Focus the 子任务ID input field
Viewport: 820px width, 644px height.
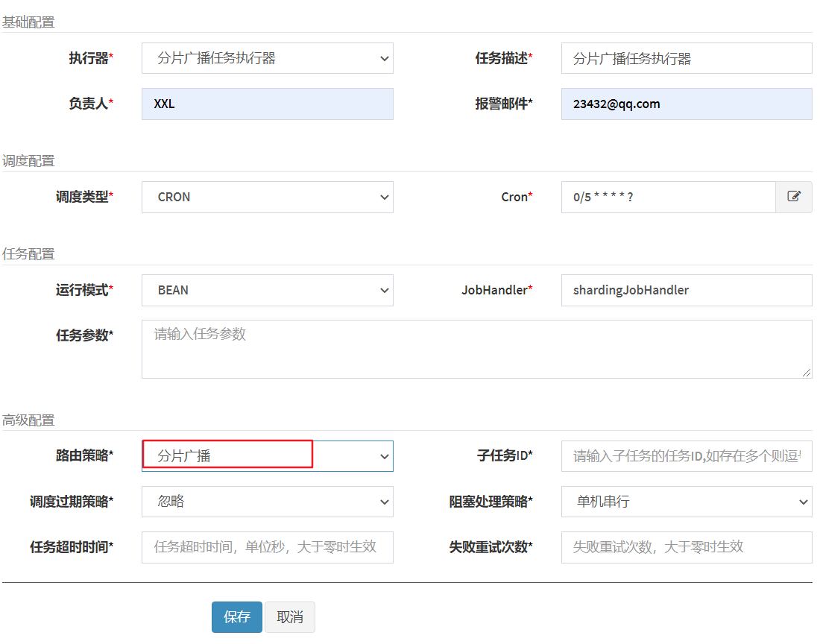click(x=687, y=456)
